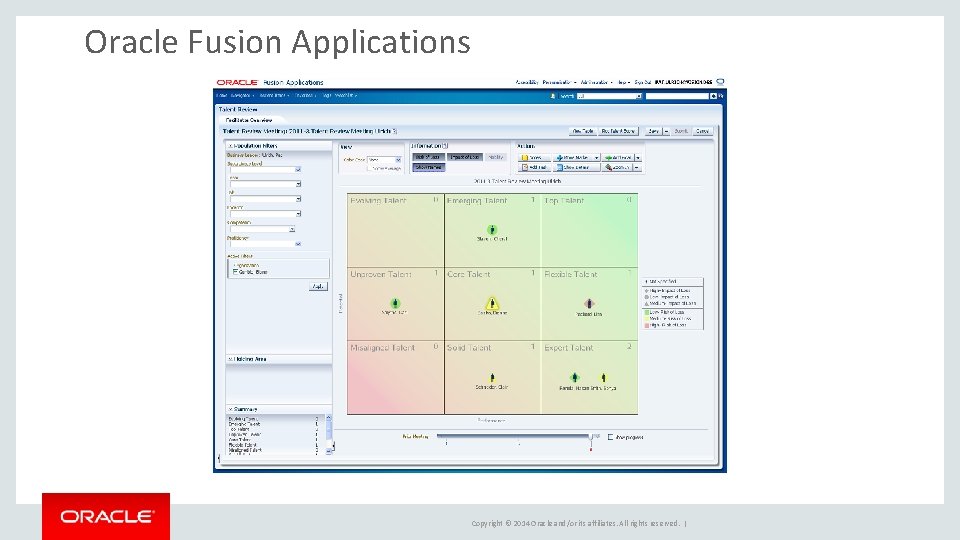This screenshot has height=540, width=960.
Task: Open the fourth Population Filters dropdown
Action: 298,214
